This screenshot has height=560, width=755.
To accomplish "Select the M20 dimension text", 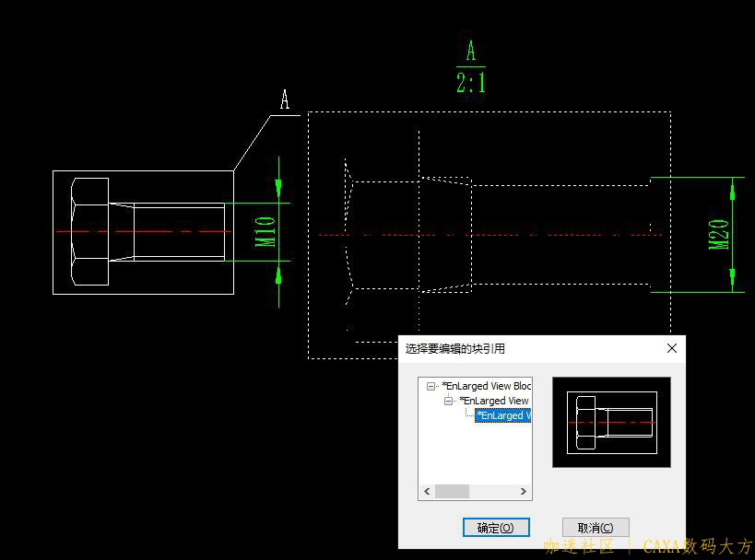I will coord(718,234).
